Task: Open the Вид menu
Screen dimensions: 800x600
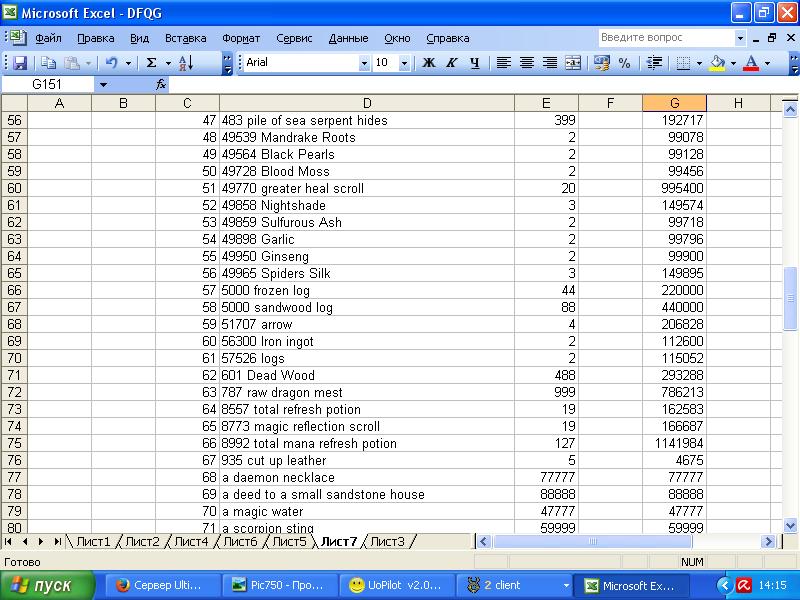Action: [139, 38]
